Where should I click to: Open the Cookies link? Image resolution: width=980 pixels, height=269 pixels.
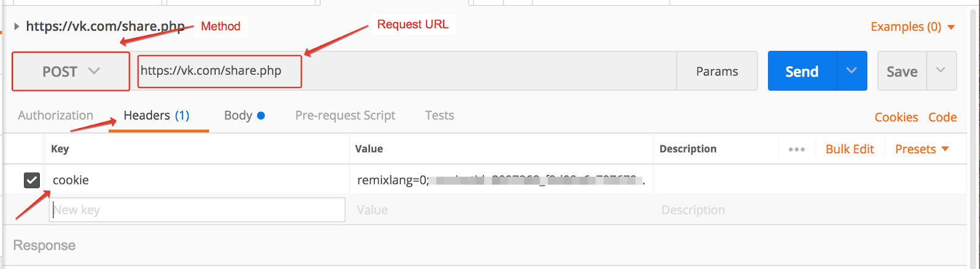tap(896, 118)
